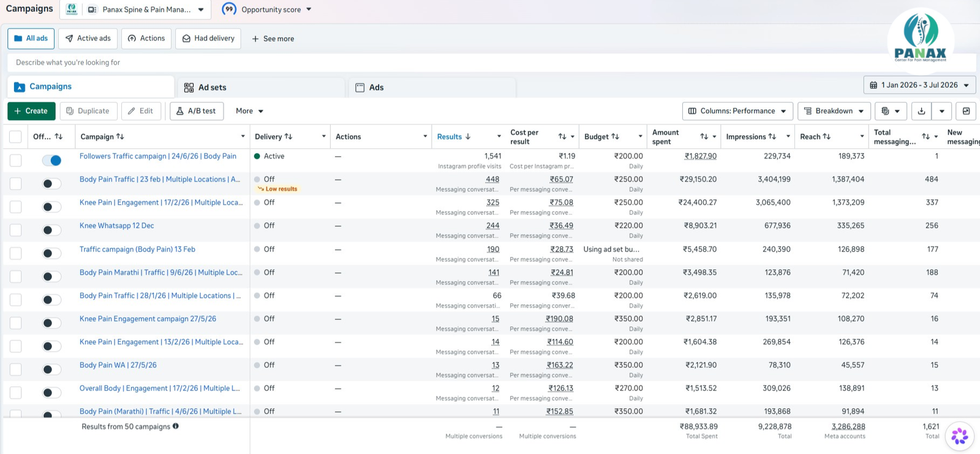Switch to the Ads tab
Image resolution: width=980 pixels, height=454 pixels.
(x=432, y=87)
